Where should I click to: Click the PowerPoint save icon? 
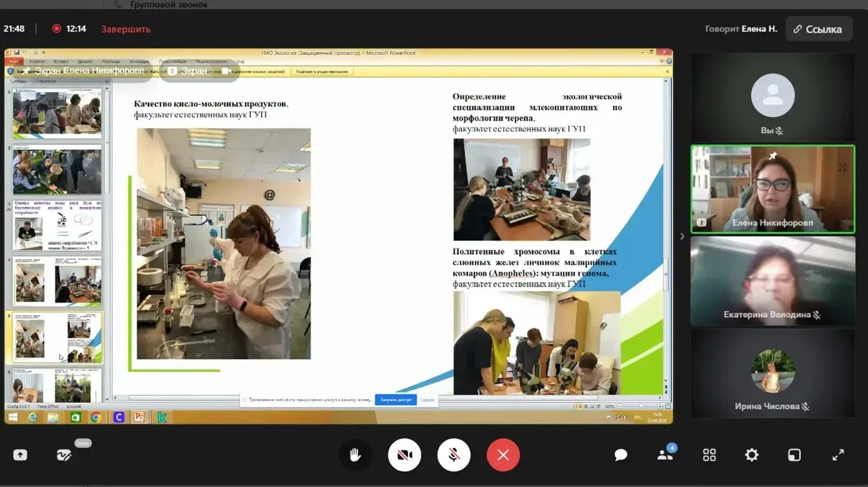(17, 52)
